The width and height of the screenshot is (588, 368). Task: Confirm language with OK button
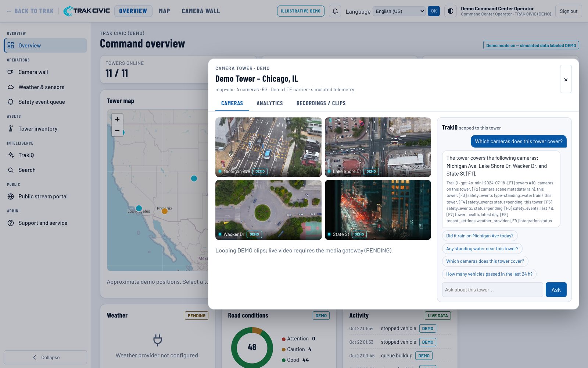[x=434, y=11]
